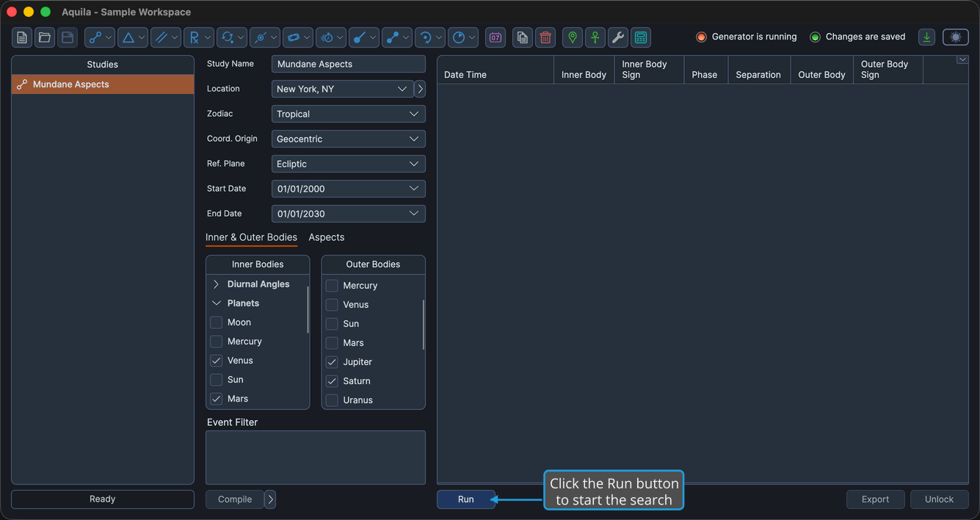The width and height of the screenshot is (980, 520).
Task: Click the red trash delete icon
Action: (545, 37)
